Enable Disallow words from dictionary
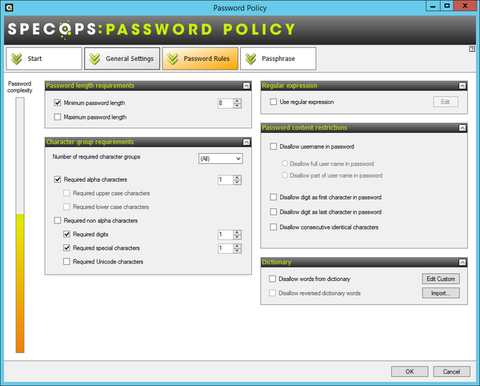480x386 pixels. [272, 279]
